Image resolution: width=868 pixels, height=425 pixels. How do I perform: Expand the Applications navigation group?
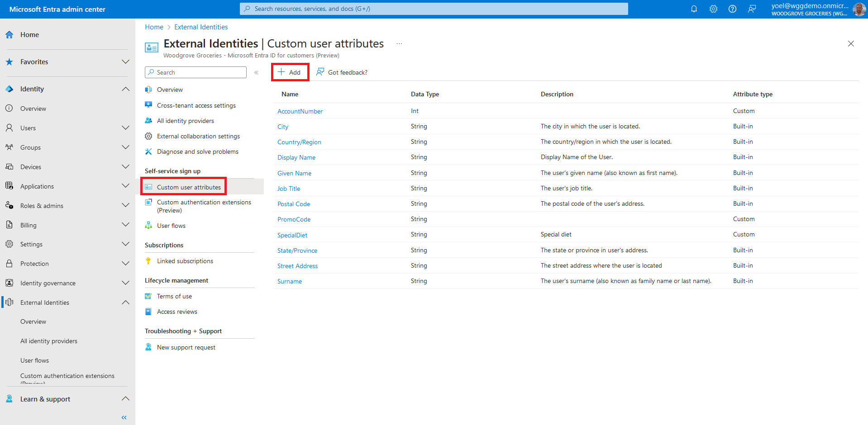[x=125, y=186]
